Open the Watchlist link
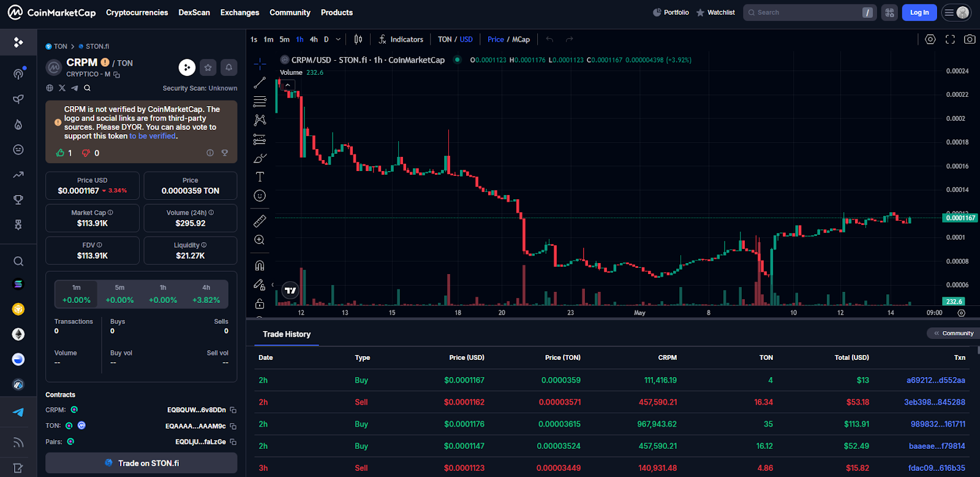 point(715,12)
